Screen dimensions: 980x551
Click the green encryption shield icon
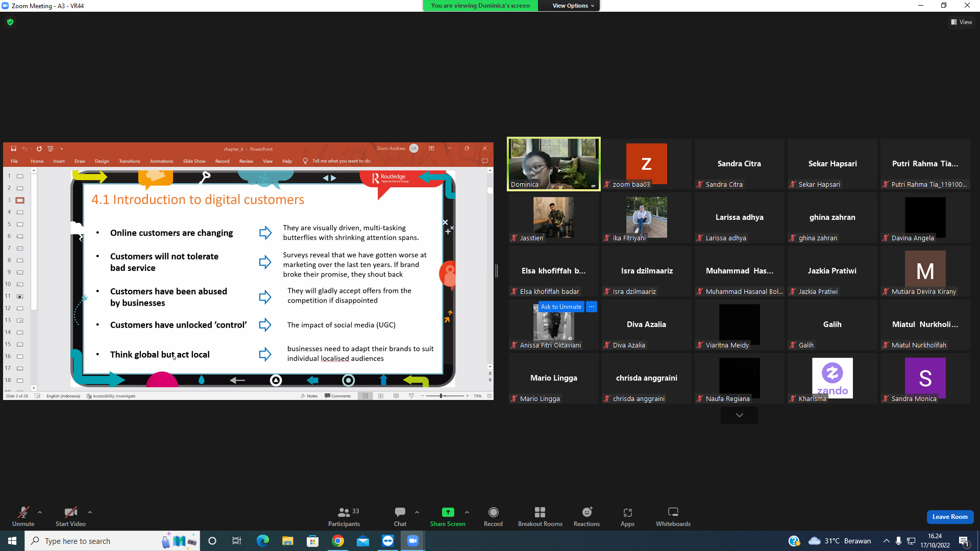tap(10, 22)
